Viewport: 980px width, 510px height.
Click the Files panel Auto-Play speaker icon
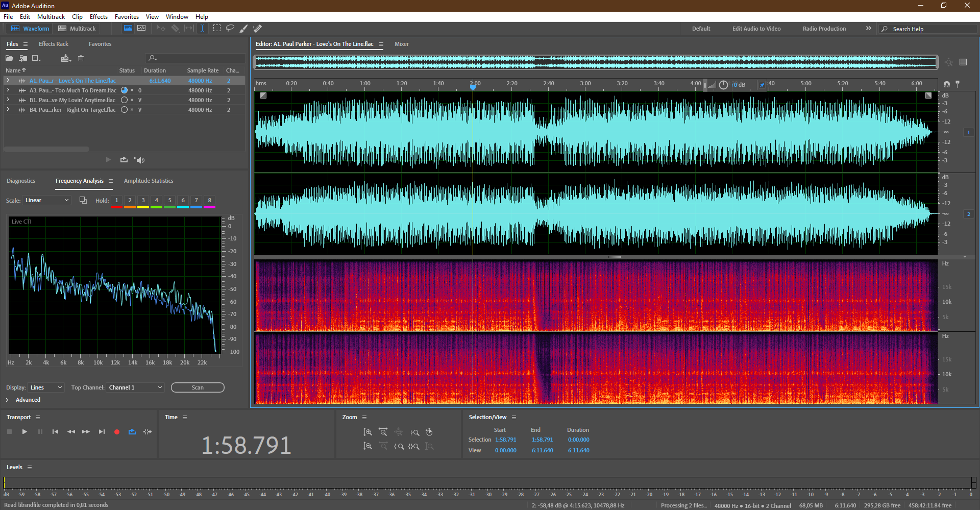pos(139,160)
